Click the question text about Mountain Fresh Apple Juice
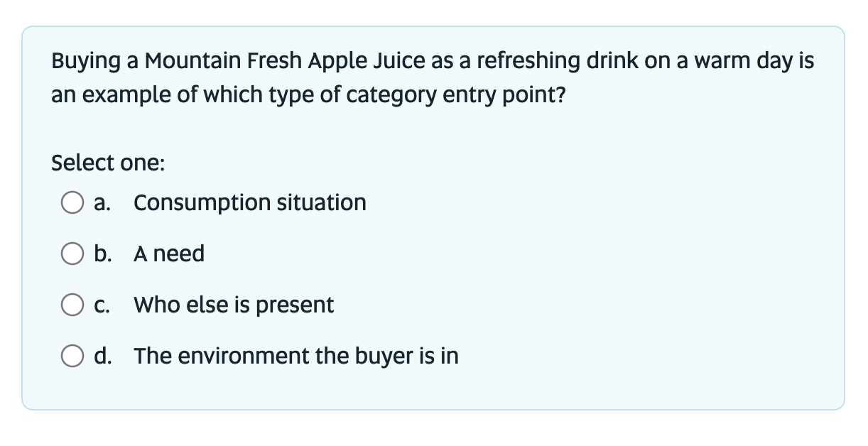868x446 pixels. [431, 77]
